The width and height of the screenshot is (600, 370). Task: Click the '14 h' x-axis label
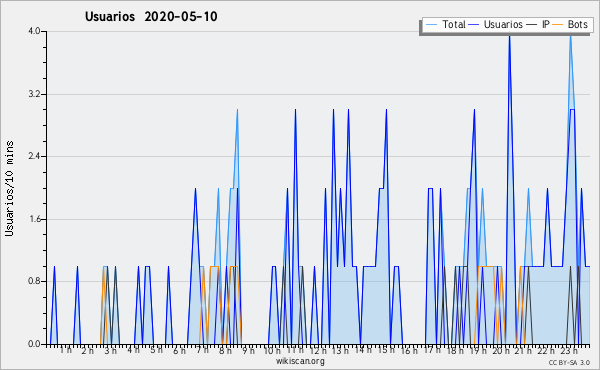pos(363,350)
